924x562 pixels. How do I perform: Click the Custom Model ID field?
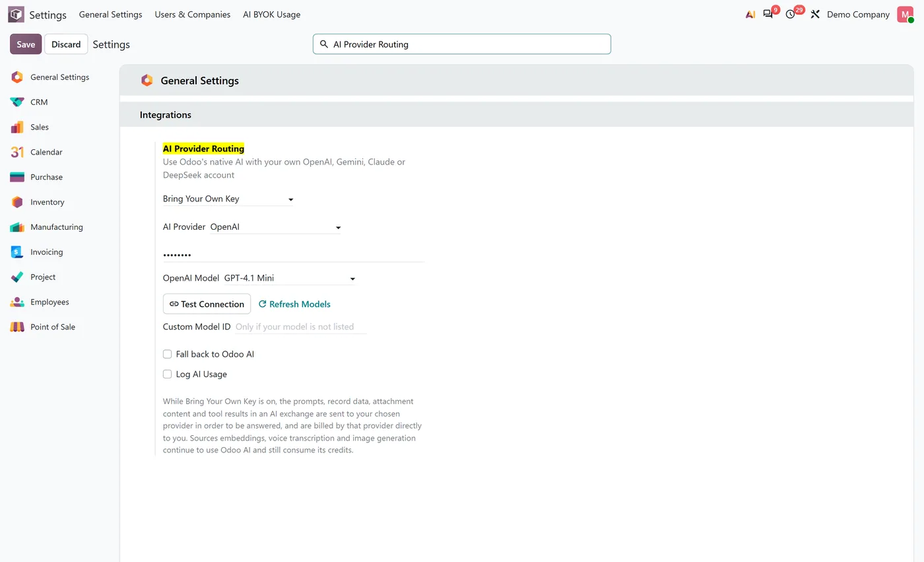300,327
